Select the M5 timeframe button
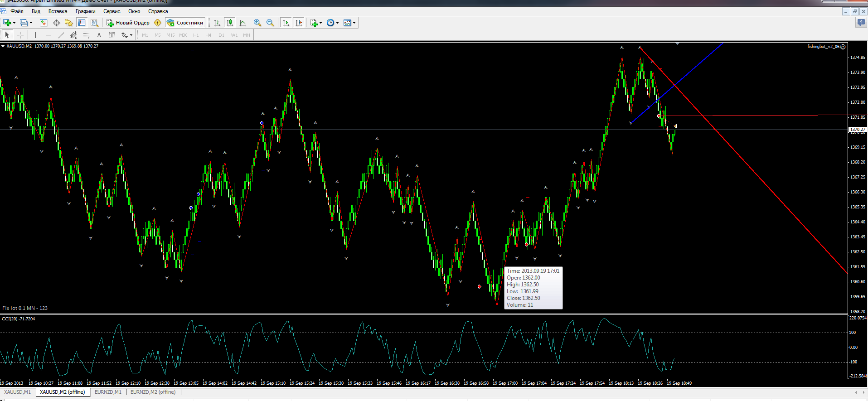This screenshot has height=401, width=868. click(158, 35)
